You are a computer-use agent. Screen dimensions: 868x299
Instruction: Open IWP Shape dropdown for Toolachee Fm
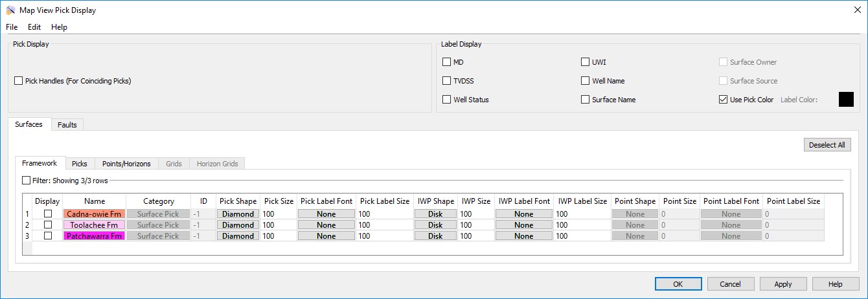(435, 225)
